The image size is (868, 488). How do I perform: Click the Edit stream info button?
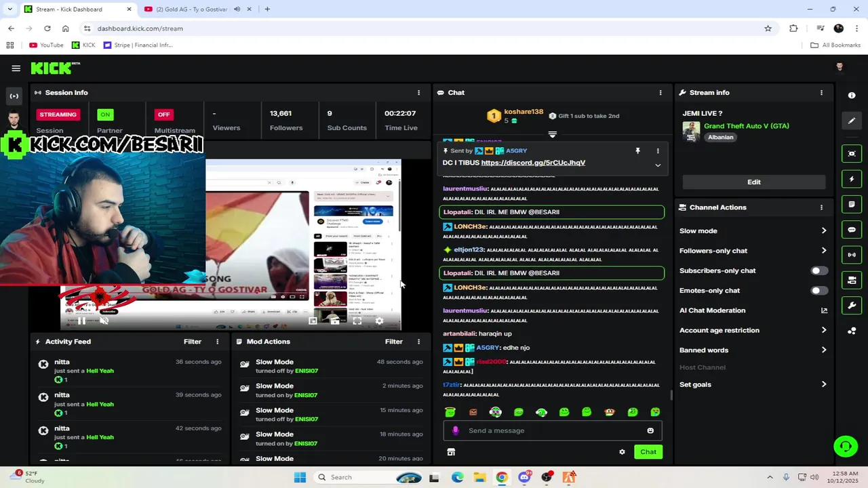pos(754,182)
